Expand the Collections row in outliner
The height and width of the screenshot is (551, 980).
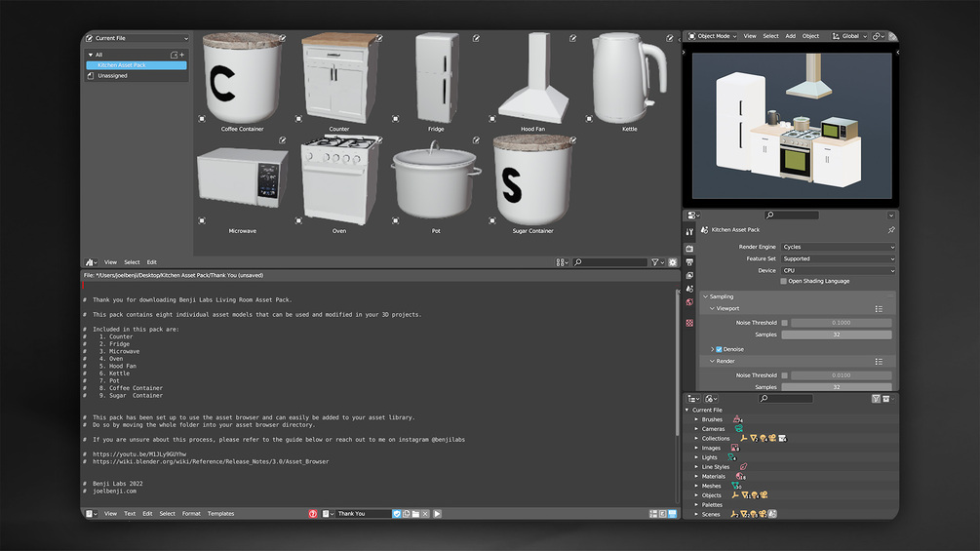tap(696, 439)
